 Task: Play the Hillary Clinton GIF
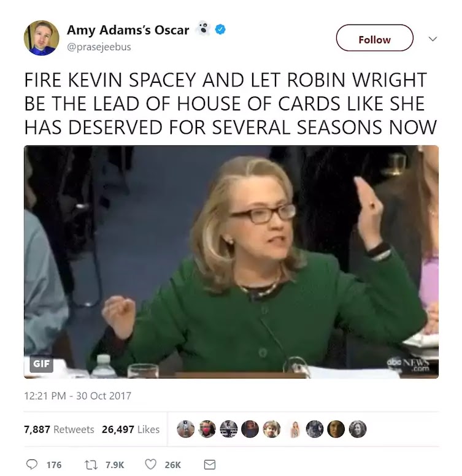pyautogui.click(x=231, y=262)
